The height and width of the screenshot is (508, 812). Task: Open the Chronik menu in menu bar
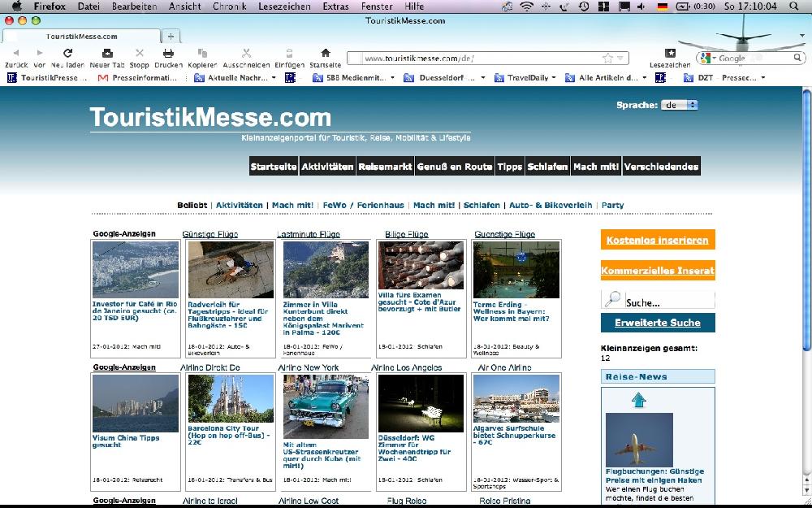(x=229, y=7)
